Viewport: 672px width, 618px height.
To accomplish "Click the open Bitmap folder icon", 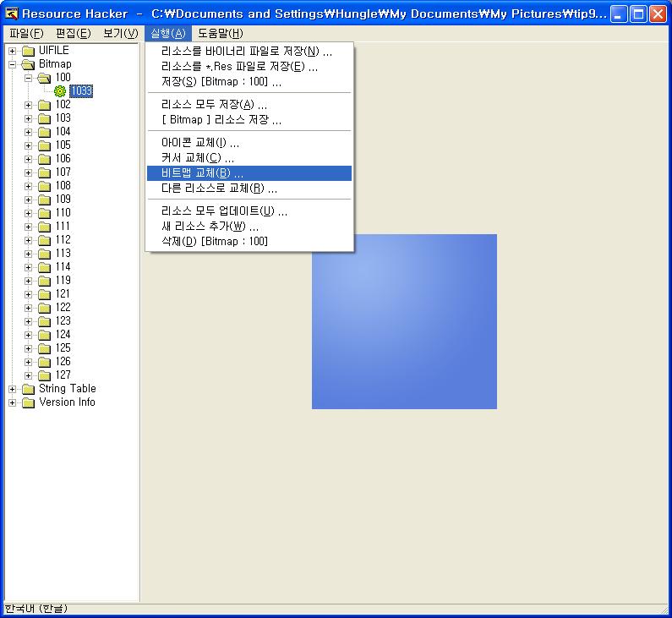I will [29, 64].
